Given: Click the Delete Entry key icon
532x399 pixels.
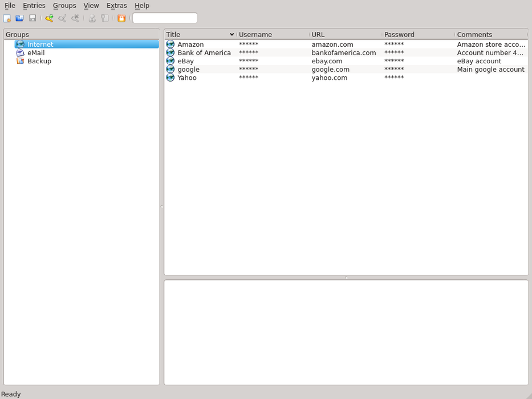Looking at the screenshot, I should pyautogui.click(x=75, y=18).
